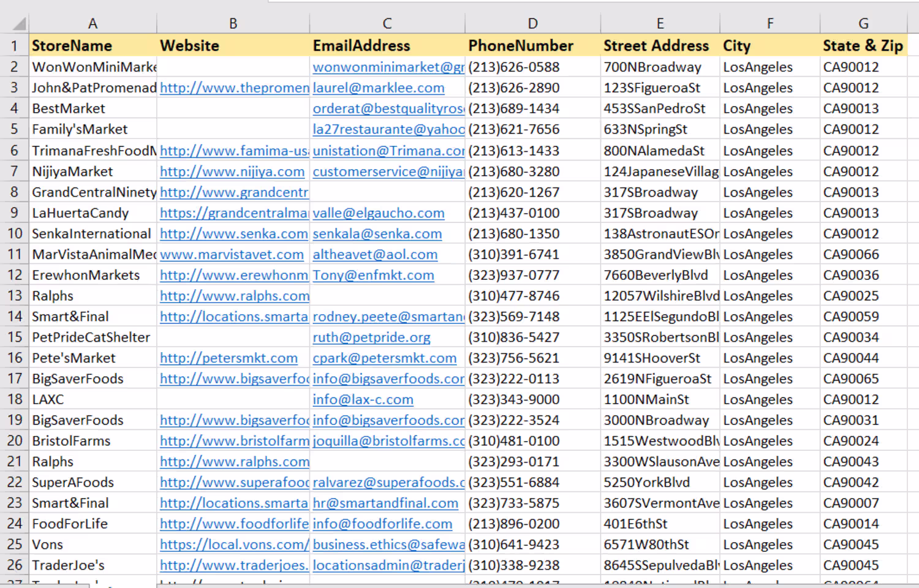Select column B header
The image size is (919, 588).
[233, 24]
